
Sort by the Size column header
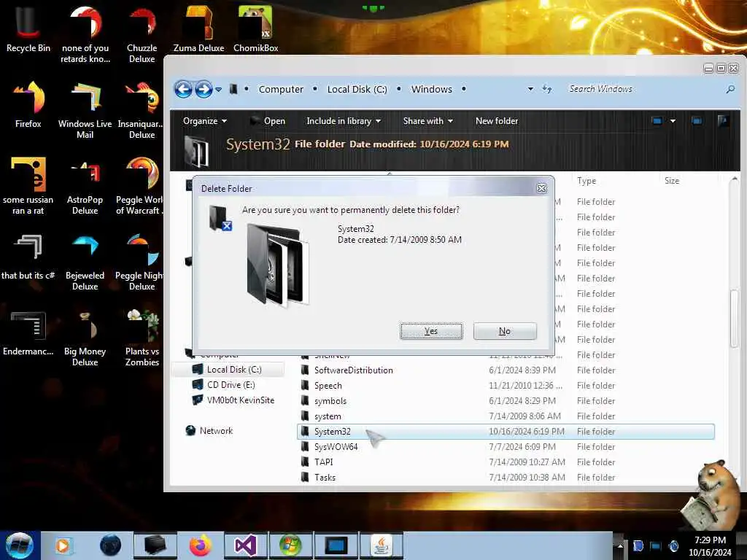point(672,181)
